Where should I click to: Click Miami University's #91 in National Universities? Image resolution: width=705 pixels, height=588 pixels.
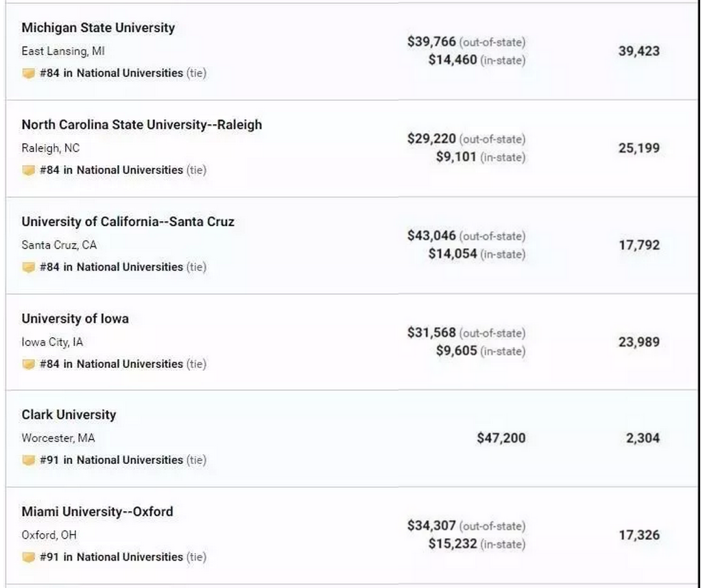click(x=111, y=558)
